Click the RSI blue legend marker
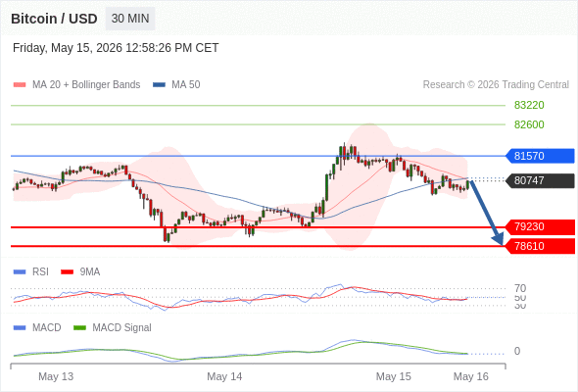Image resolution: width=578 pixels, height=392 pixels. (x=20, y=272)
